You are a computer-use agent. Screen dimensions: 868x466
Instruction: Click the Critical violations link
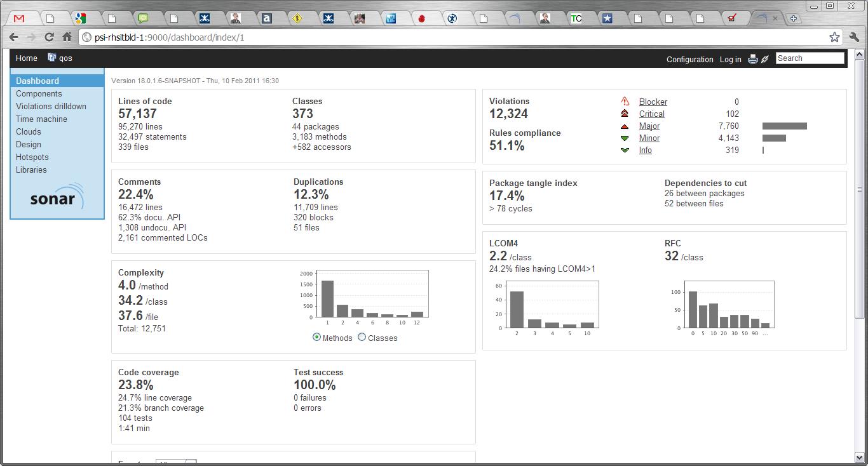[651, 114]
